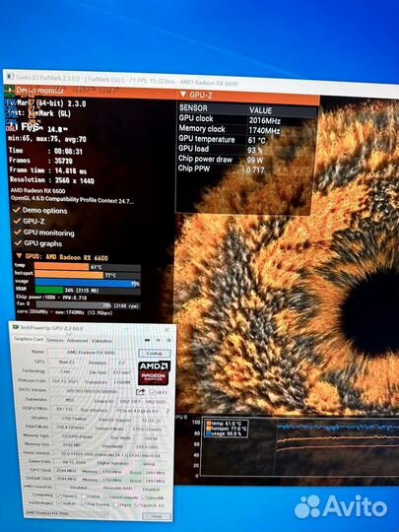Click the FurMark window title icon
The width and height of the screenshot is (399, 532).
coord(11,77)
